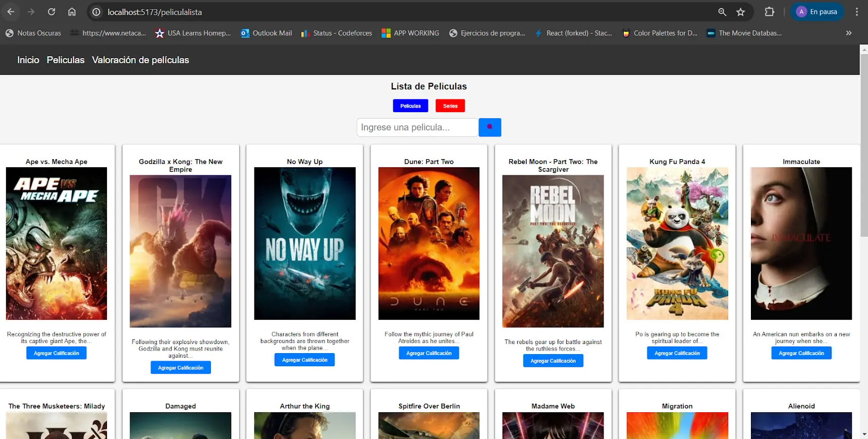The image size is (868, 439).
Task: Click the address bar URL
Action: [x=154, y=12]
